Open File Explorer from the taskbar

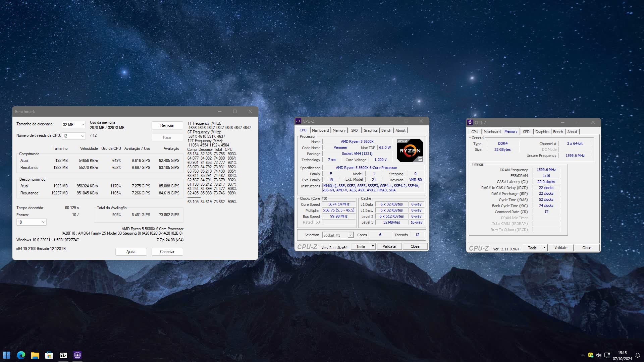[35, 355]
